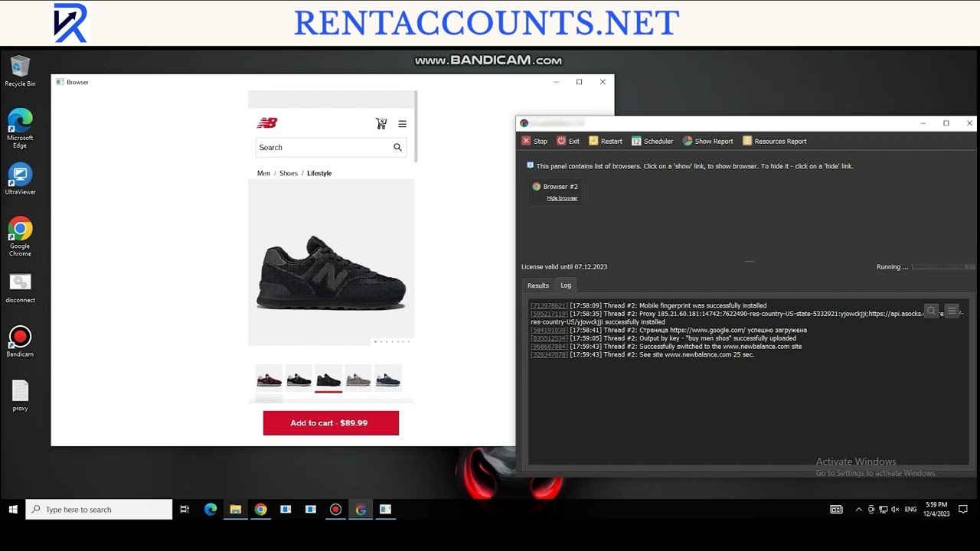The width and height of the screenshot is (980, 551).
Task: Click the Chrome icon on the taskbar
Action: point(260,509)
